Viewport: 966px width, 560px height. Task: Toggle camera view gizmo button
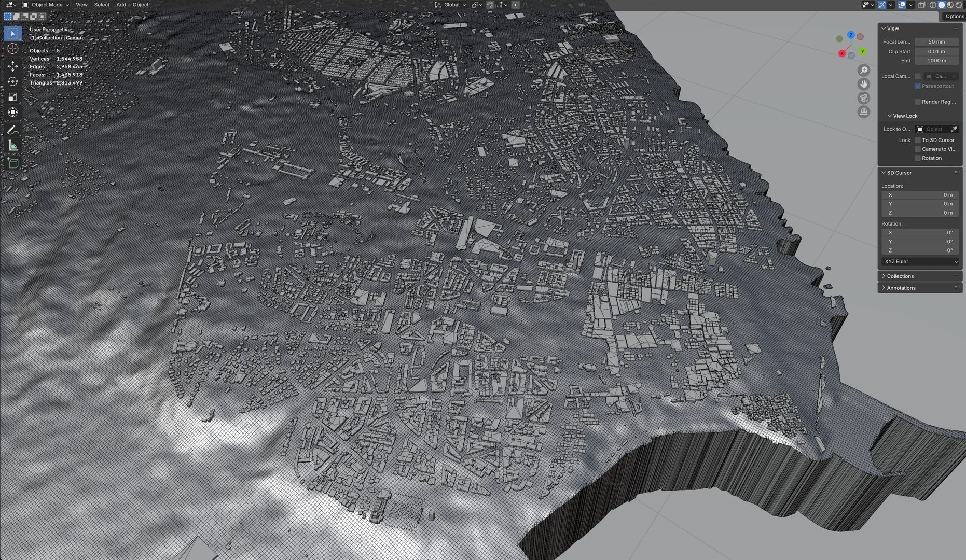(x=864, y=98)
